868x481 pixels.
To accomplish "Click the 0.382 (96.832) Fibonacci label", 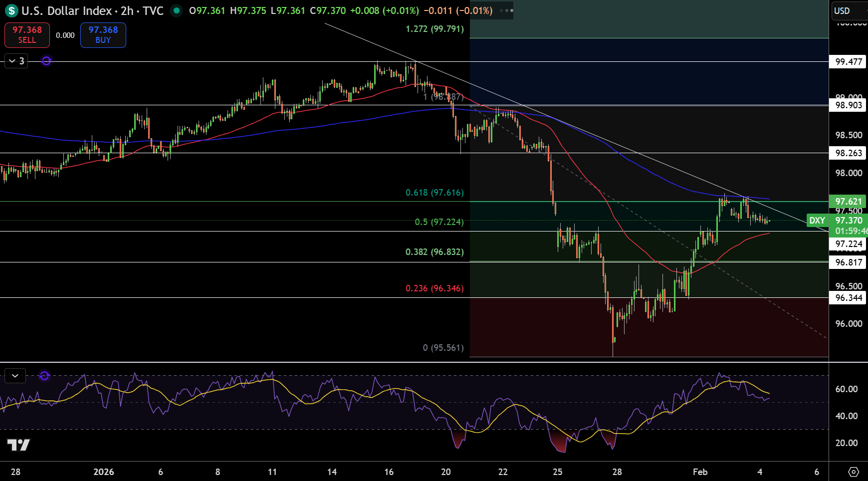I will point(434,252).
